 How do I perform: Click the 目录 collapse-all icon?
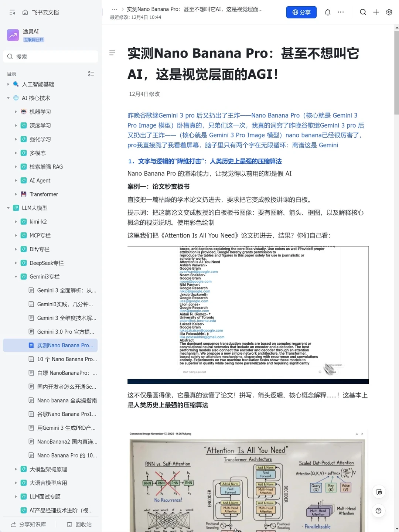(x=91, y=74)
